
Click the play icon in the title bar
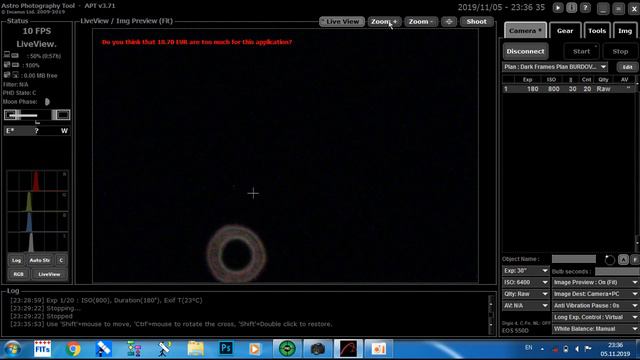tap(558, 8)
